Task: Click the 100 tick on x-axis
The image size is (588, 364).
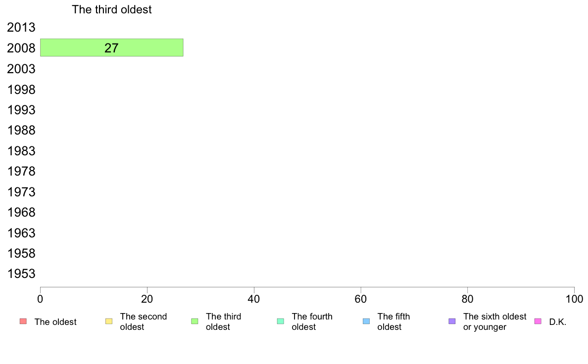Action: [574, 299]
